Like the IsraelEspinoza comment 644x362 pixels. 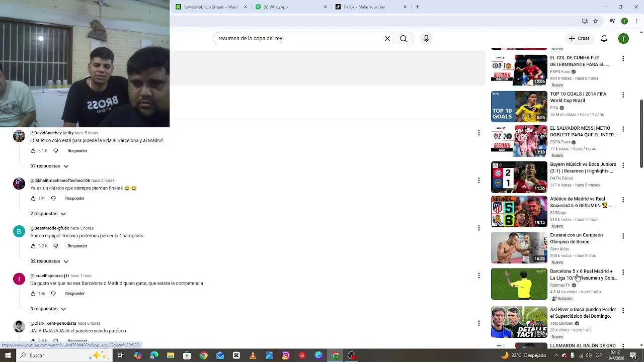coord(33,294)
